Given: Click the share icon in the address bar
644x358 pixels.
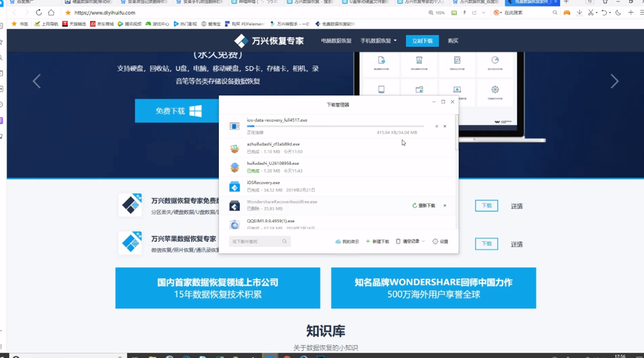Looking at the screenshot, I should coord(474,13).
